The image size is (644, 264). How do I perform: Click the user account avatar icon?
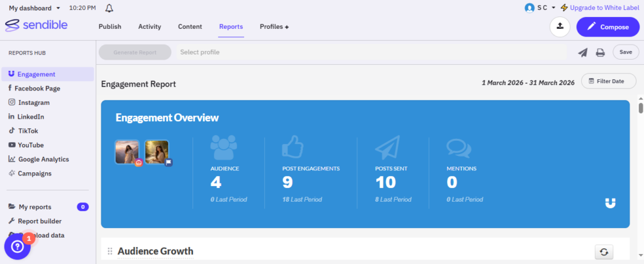[530, 8]
